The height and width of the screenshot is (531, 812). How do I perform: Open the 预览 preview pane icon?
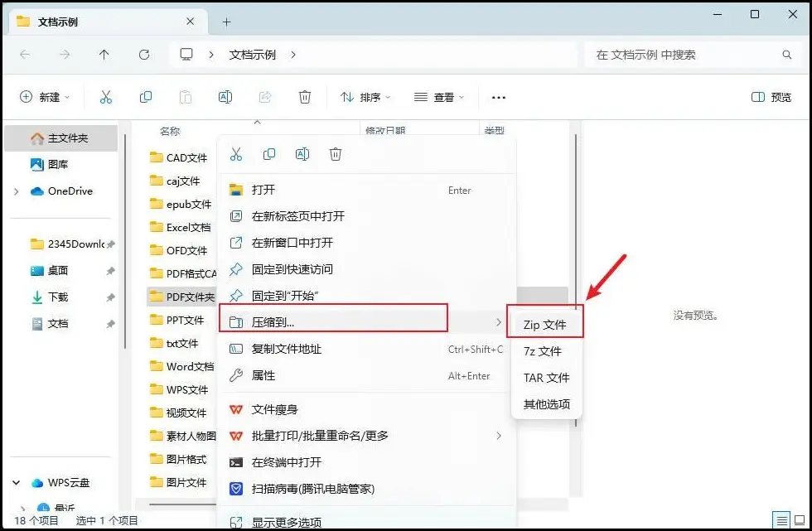click(x=756, y=97)
